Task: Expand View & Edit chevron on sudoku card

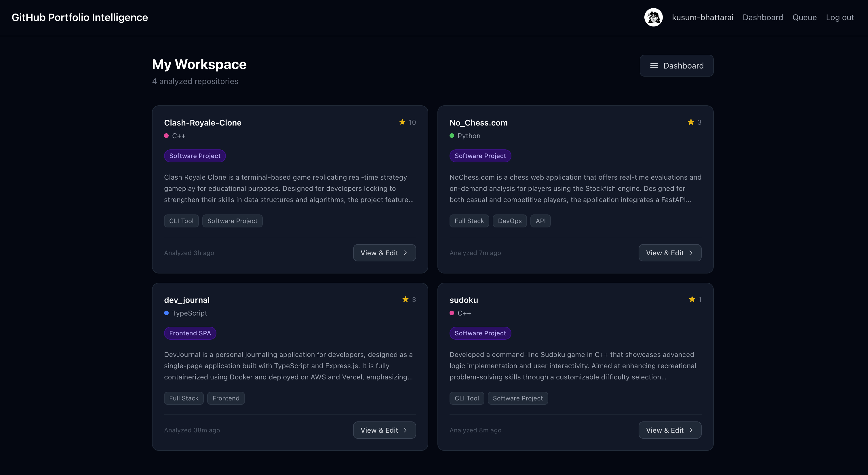Action: pyautogui.click(x=691, y=430)
